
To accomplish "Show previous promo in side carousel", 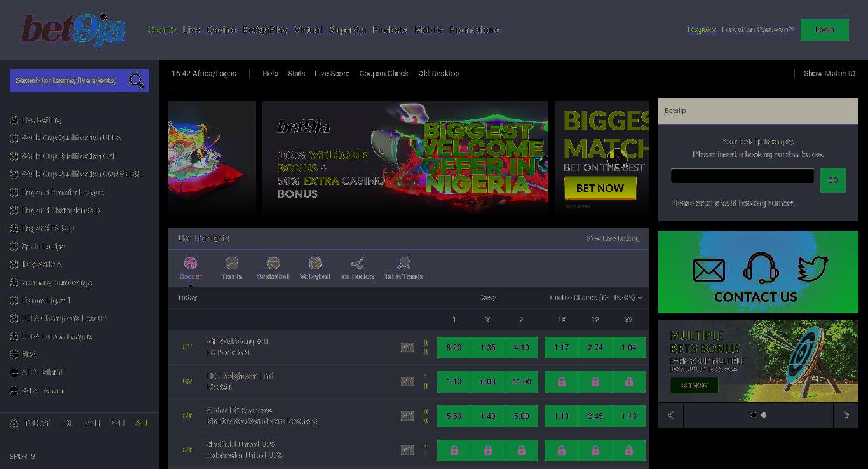I will click(x=671, y=415).
